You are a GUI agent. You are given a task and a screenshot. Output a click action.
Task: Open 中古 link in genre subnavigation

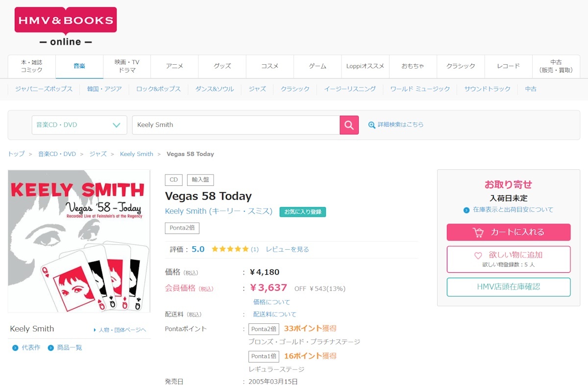tap(531, 89)
